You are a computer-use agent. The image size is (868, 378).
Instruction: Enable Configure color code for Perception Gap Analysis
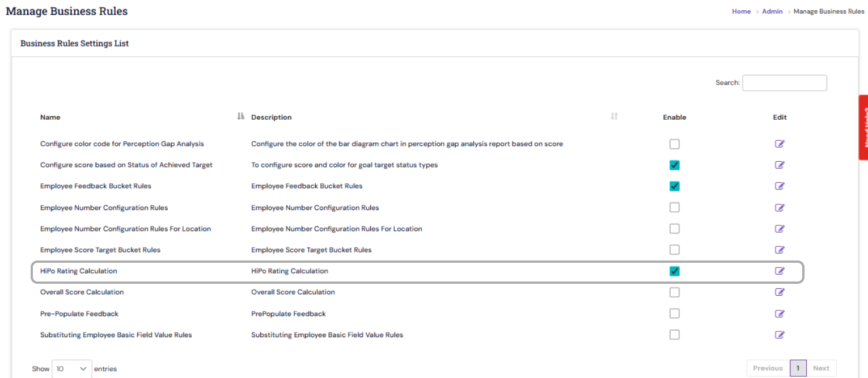674,144
